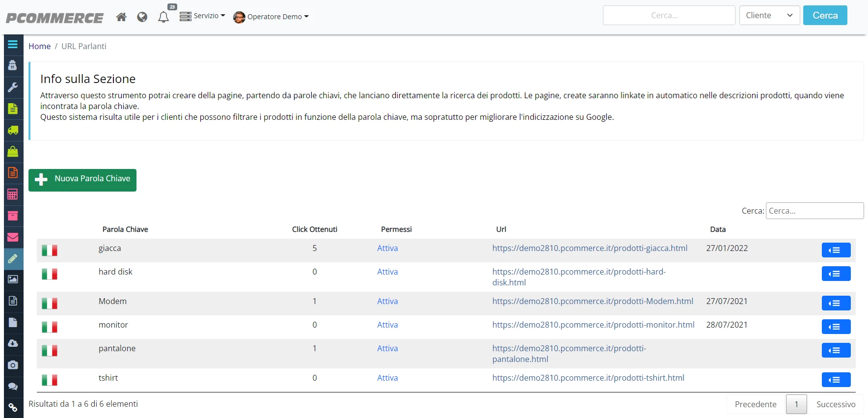Image resolution: width=868 pixels, height=418 pixels.
Task: Open the Operatore Demo user menu
Action: pos(271,17)
